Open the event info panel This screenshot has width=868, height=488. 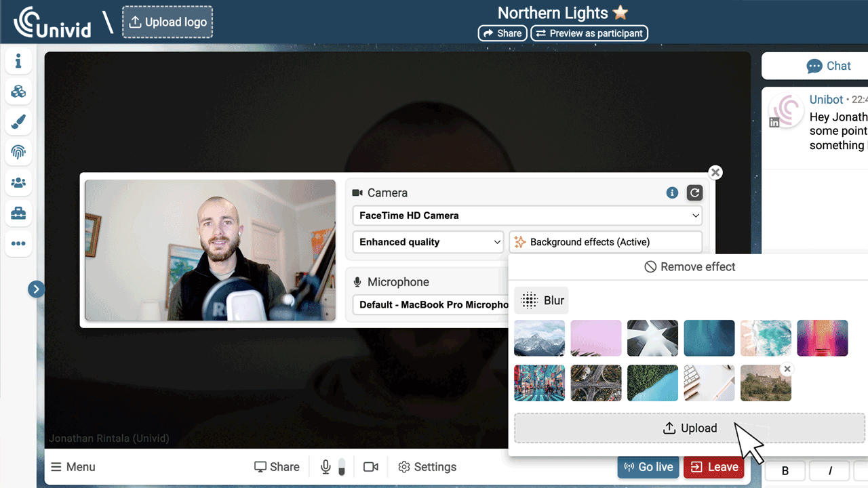(18, 61)
